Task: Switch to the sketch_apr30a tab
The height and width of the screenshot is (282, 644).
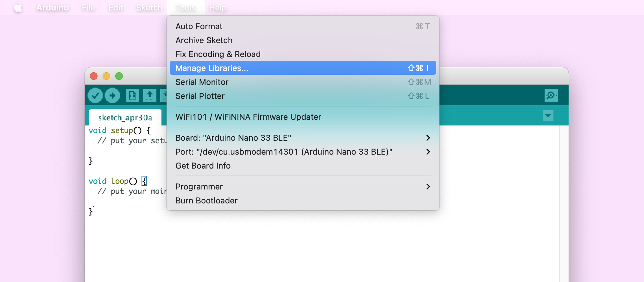Action: (125, 118)
